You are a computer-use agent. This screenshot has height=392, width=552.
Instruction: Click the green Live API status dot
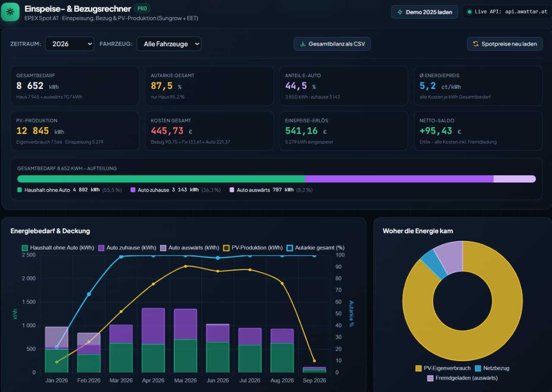click(470, 12)
